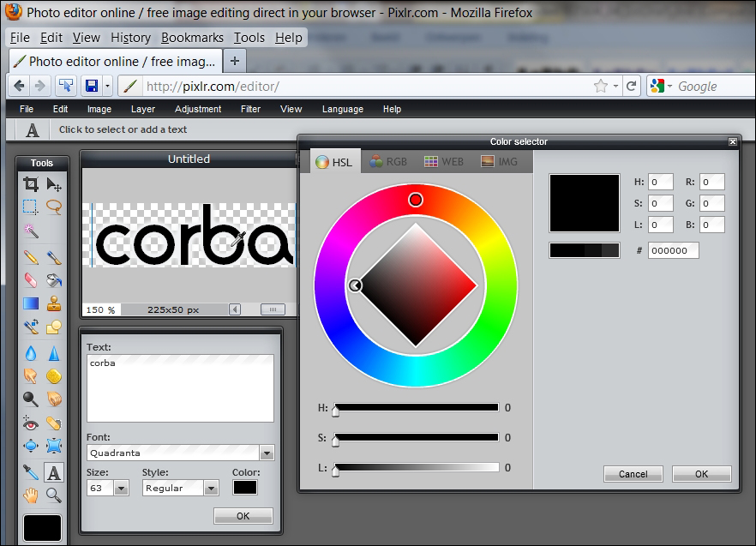The width and height of the screenshot is (756, 546).
Task: Select the Clone Stamp tool
Action: pyautogui.click(x=54, y=303)
